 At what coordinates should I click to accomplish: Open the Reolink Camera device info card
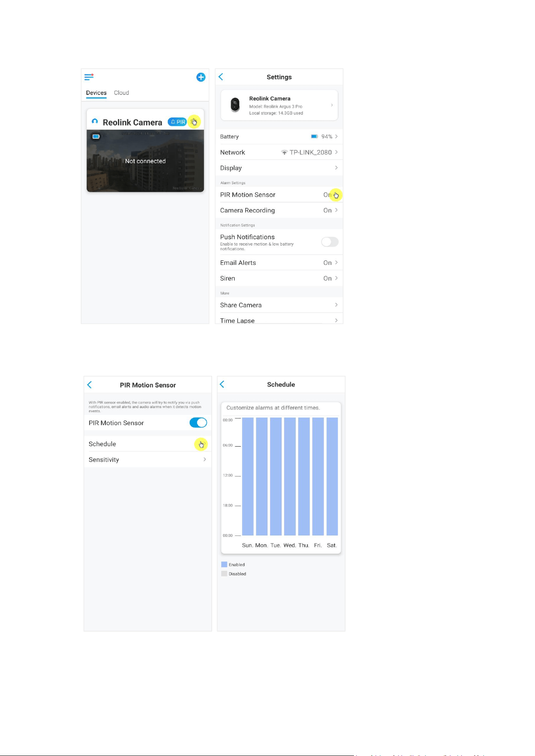tap(279, 105)
